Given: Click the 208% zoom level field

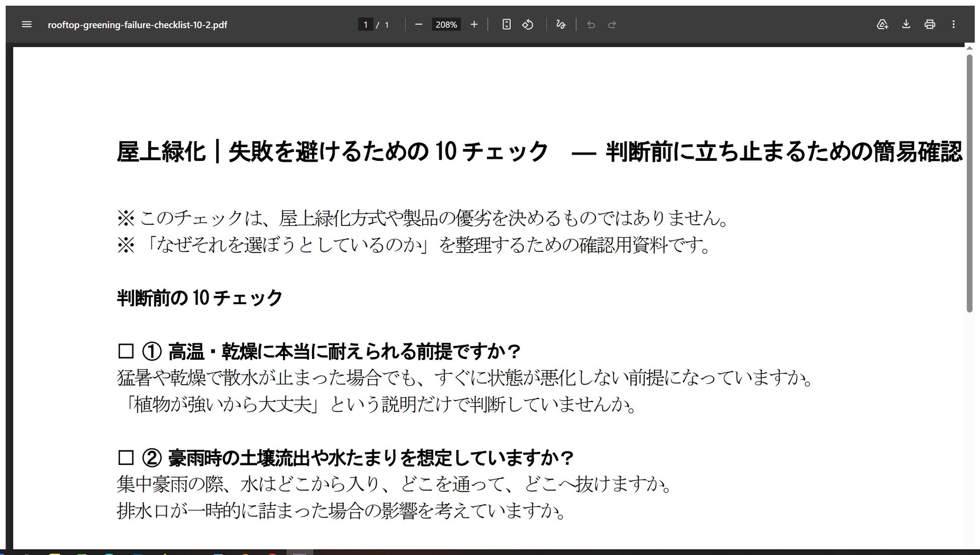Looking at the screenshot, I should (446, 25).
